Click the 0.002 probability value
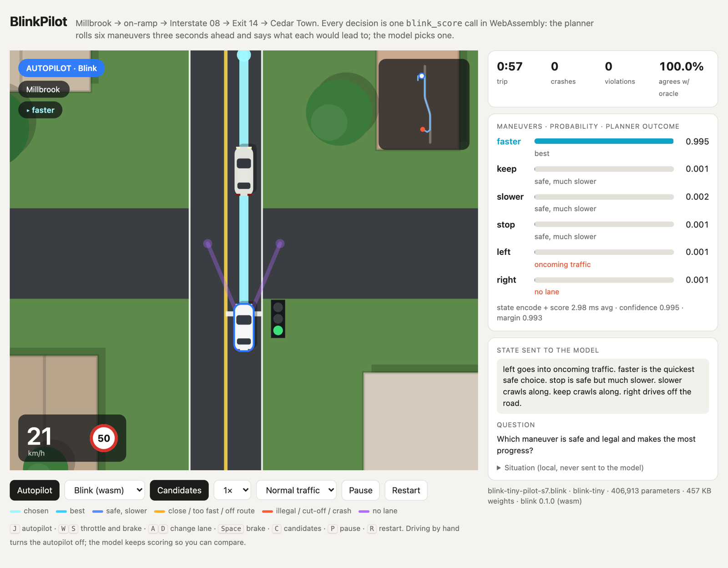 (x=697, y=197)
